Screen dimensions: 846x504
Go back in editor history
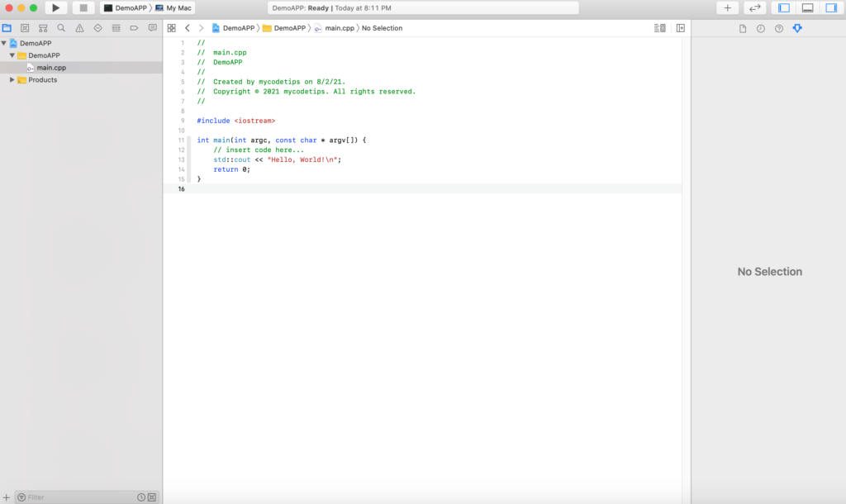coord(188,28)
